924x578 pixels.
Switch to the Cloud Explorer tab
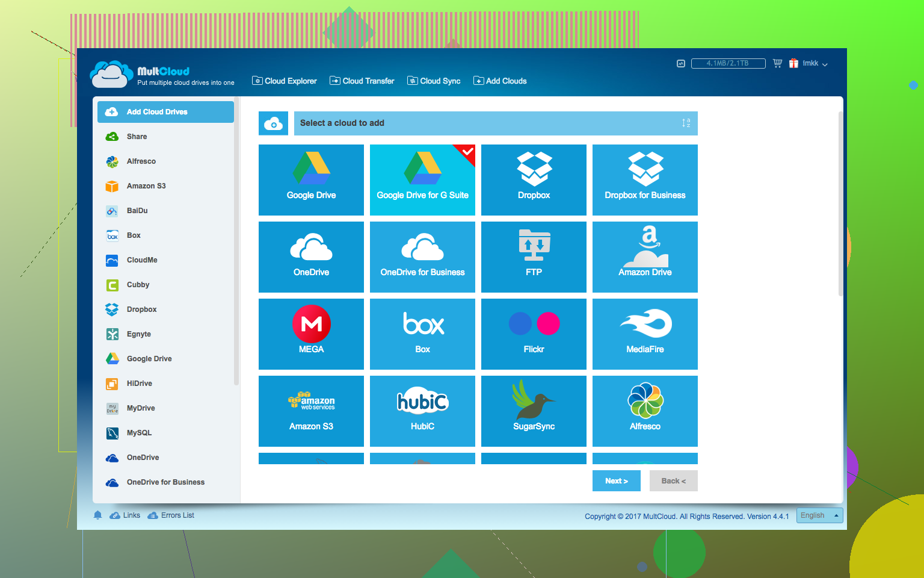pos(284,81)
